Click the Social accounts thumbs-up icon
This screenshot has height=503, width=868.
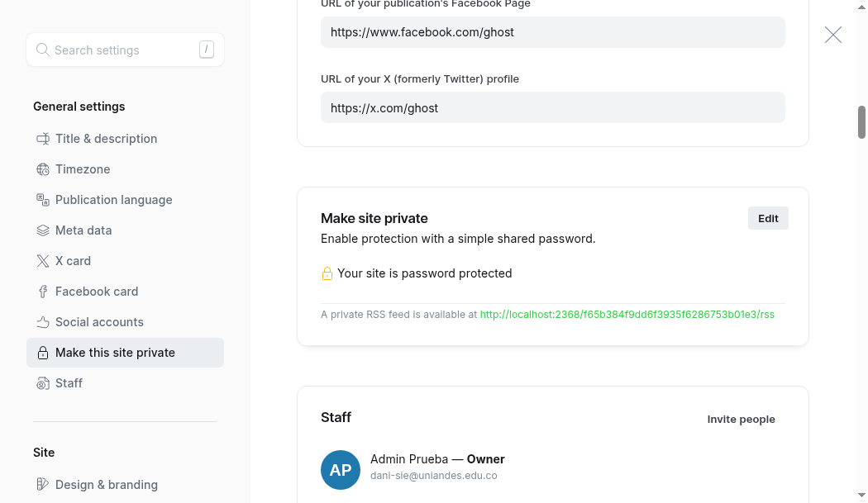pyautogui.click(x=43, y=322)
